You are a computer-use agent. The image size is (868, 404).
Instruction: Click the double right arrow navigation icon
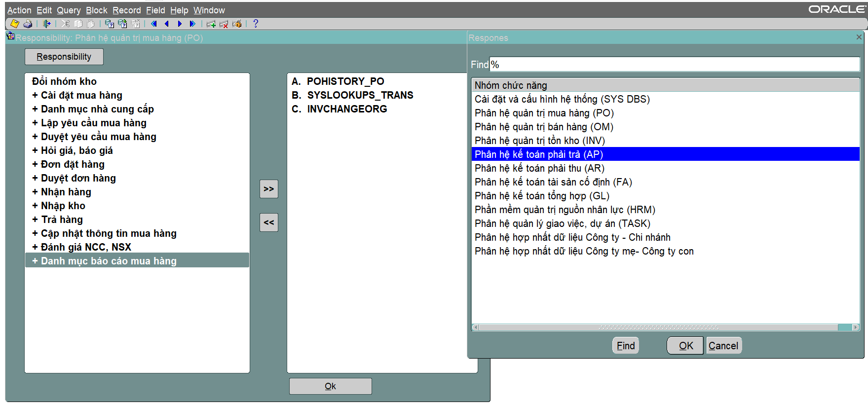tap(192, 24)
